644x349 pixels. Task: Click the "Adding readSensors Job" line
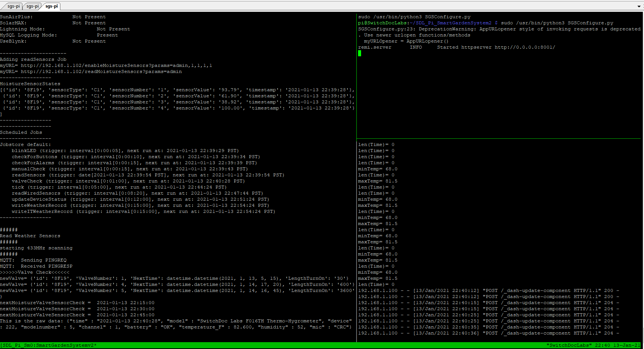pyautogui.click(x=33, y=59)
